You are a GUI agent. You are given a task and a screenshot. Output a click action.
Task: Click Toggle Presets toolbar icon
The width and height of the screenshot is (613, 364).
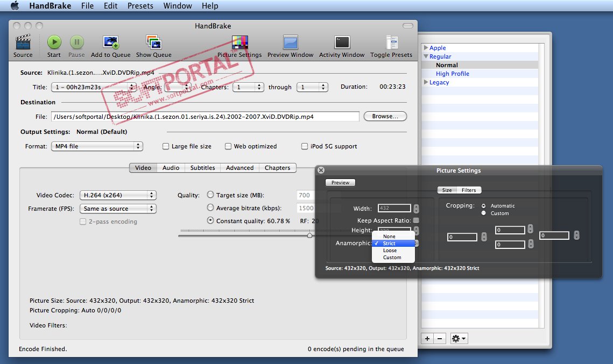[391, 42]
